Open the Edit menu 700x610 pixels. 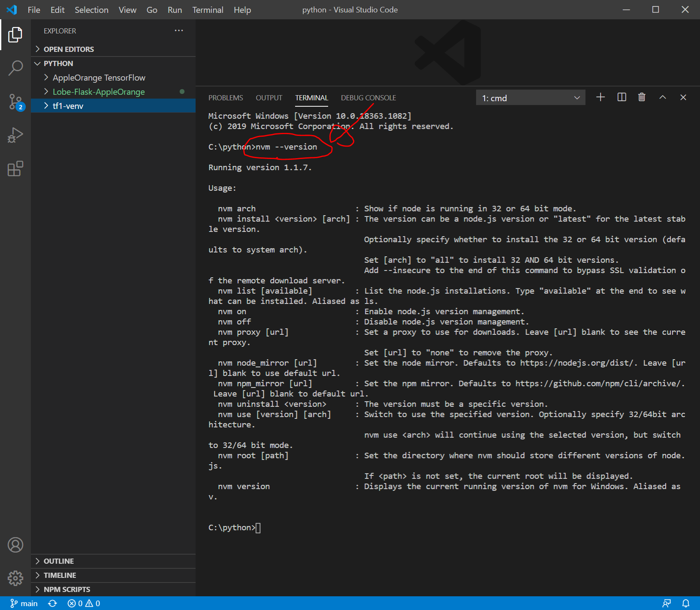tap(57, 10)
